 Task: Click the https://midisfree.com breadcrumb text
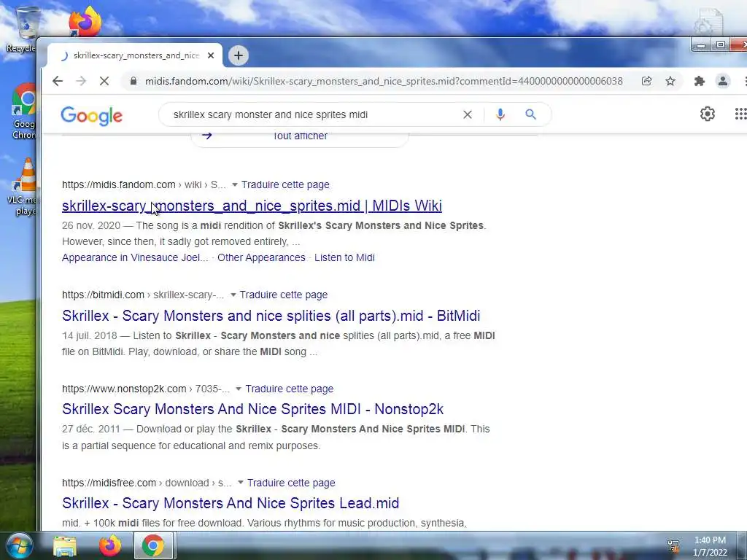(109, 483)
